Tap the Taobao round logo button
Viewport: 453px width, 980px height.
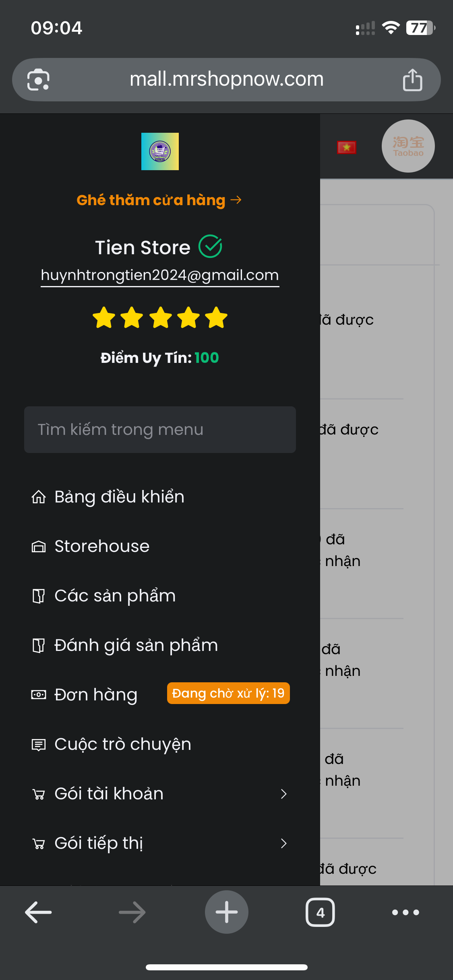pyautogui.click(x=408, y=146)
